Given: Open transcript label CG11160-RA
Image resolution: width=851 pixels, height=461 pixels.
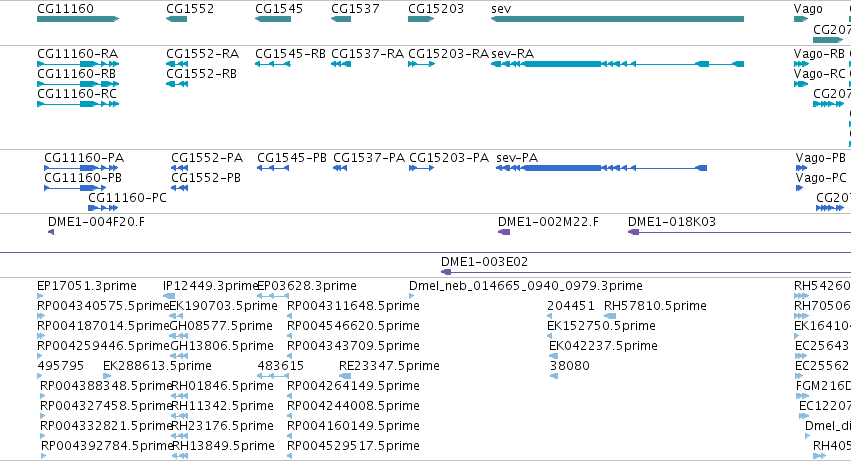Looking at the screenshot, I should pyautogui.click(x=77, y=54).
